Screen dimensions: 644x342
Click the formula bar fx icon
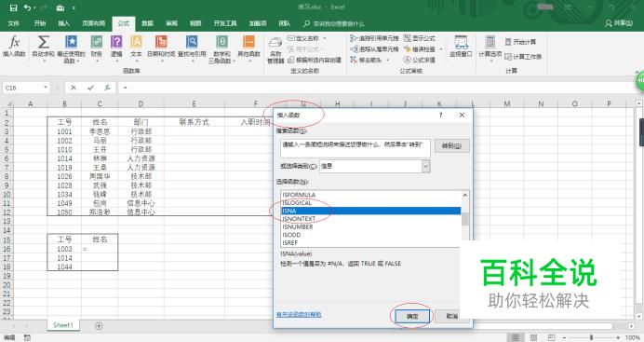click(107, 88)
